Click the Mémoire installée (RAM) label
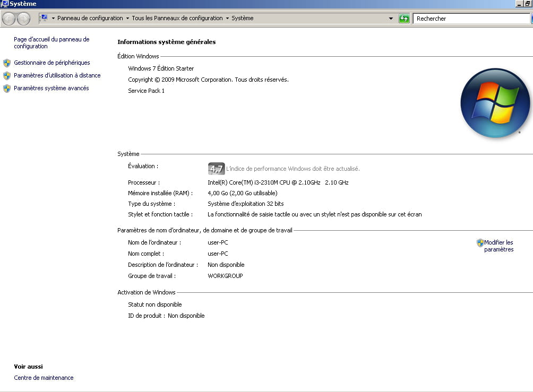Image resolution: width=533 pixels, height=392 pixels. click(160, 193)
